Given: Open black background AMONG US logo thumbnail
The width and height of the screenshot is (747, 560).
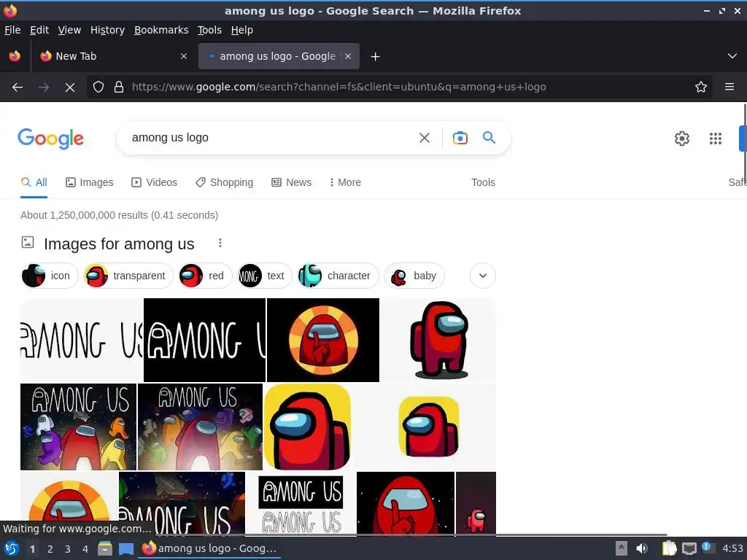Looking at the screenshot, I should 204,340.
